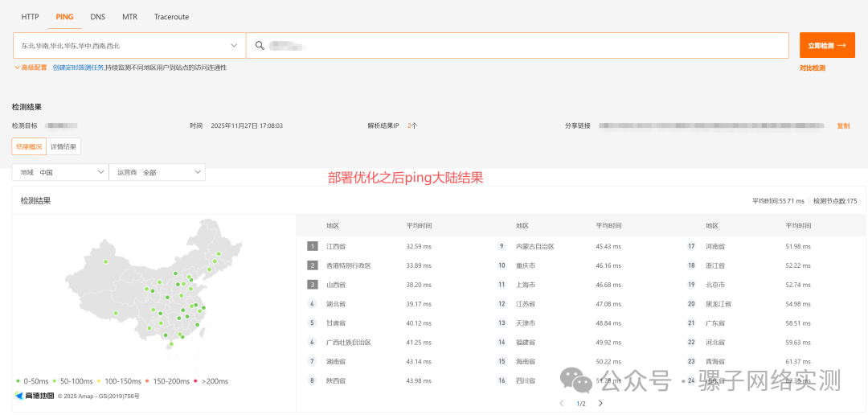Image resolution: width=868 pixels, height=415 pixels.
Task: Click rank 10 badge for 重庆市
Action: point(502,265)
